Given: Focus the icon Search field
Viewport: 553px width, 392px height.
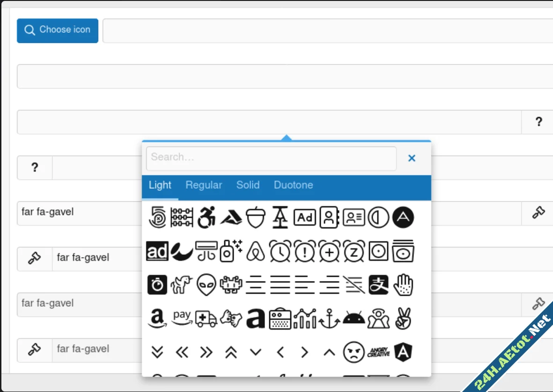Looking at the screenshot, I should [x=271, y=158].
